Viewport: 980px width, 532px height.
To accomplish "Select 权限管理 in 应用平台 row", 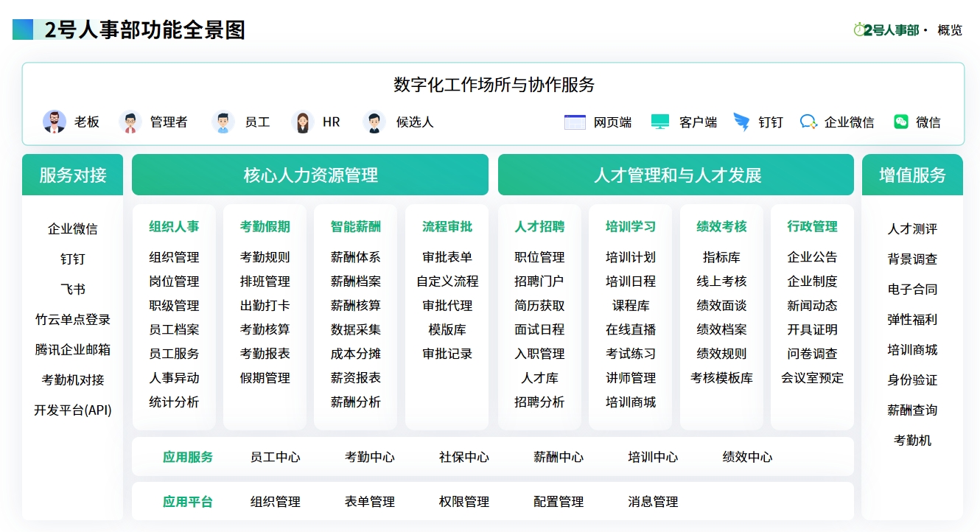I will 464,502.
